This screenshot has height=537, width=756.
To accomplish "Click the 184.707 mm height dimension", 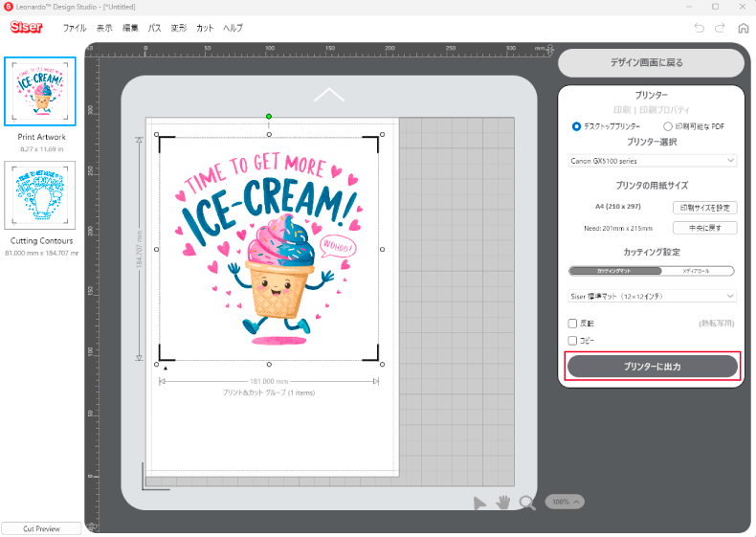I will tap(140, 249).
